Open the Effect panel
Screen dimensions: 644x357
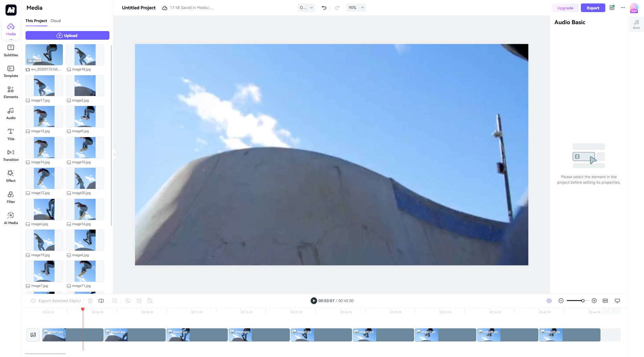tap(11, 176)
